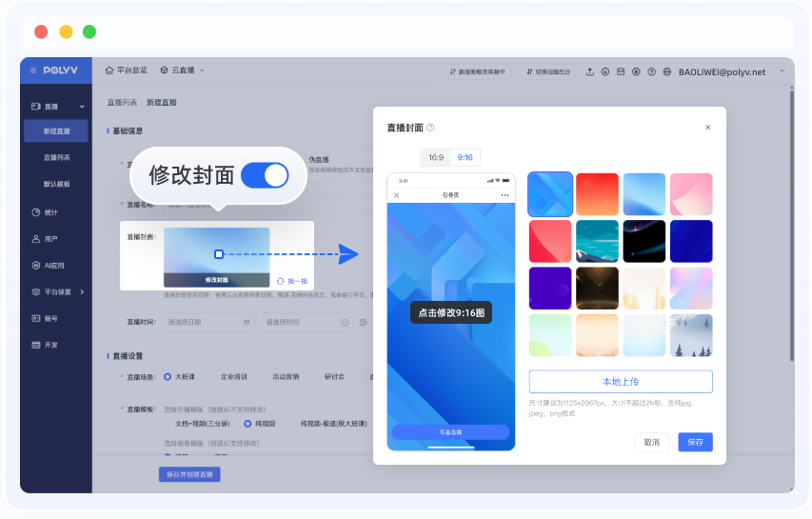Viewport: 812px width, 519px height.
Task: Open the account dropdown arrow by BAOLIWEI@polyv.net
Action: (x=782, y=71)
